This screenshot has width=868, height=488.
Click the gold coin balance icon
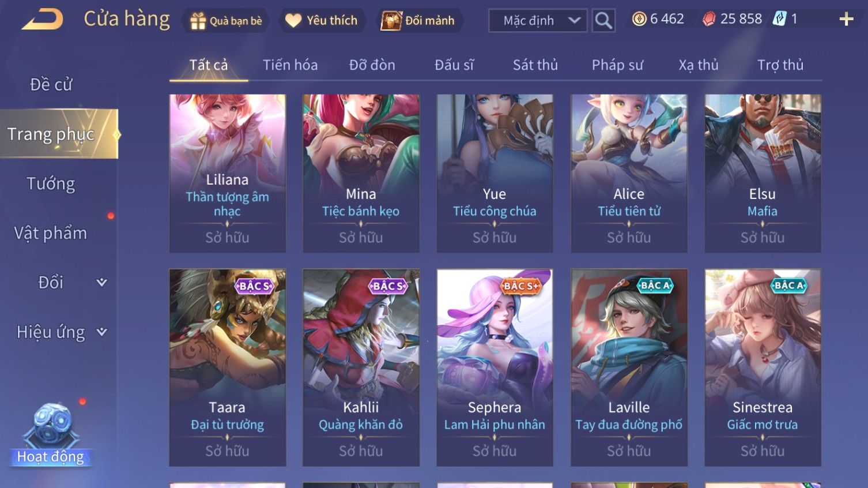click(639, 19)
